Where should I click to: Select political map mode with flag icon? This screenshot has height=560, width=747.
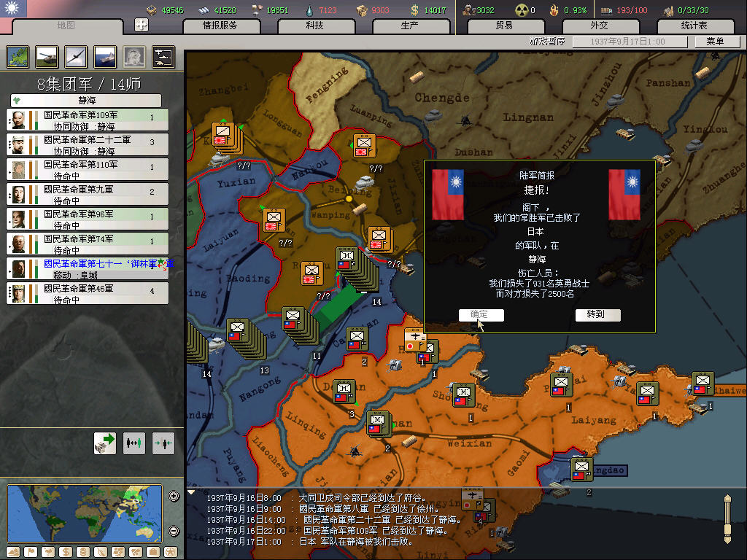pyautogui.click(x=31, y=552)
